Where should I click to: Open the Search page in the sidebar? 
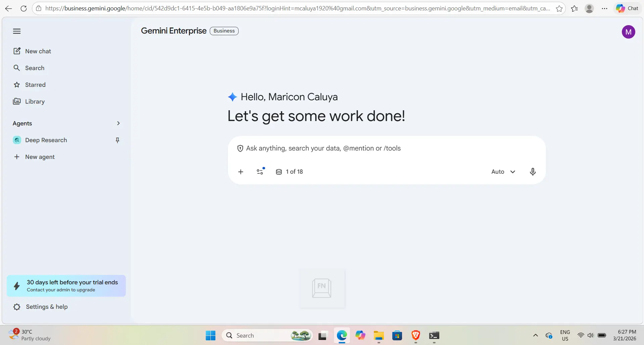(x=29, y=68)
